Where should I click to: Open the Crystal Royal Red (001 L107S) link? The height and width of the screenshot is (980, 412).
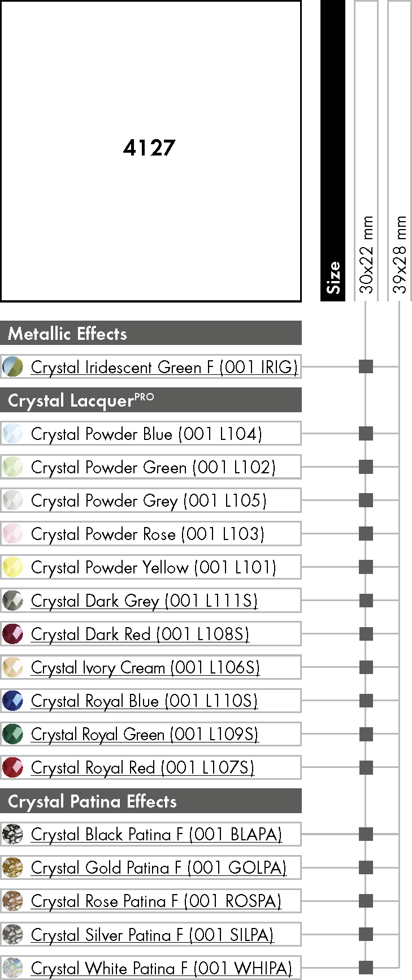[x=142, y=767]
